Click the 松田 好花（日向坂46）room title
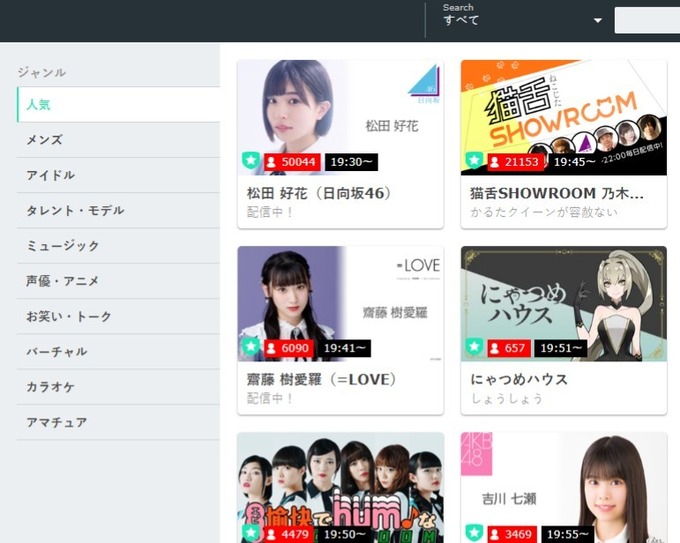This screenshot has height=543, width=680. [319, 193]
